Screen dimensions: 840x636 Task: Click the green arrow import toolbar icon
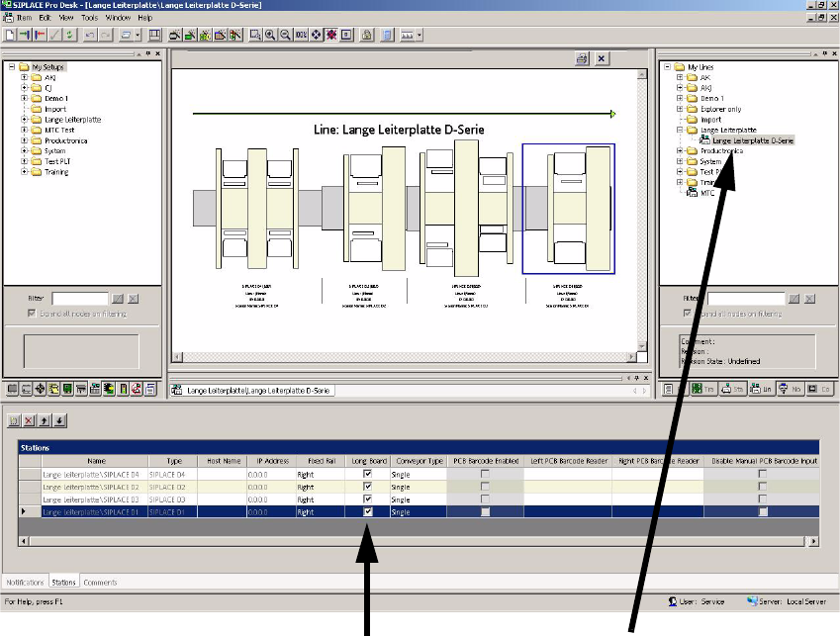coord(25,36)
